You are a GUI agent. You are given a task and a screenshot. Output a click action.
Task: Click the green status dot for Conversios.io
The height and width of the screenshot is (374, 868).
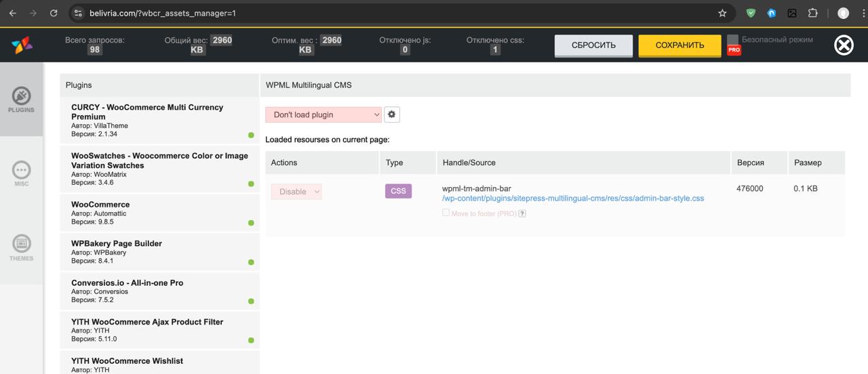(x=251, y=301)
